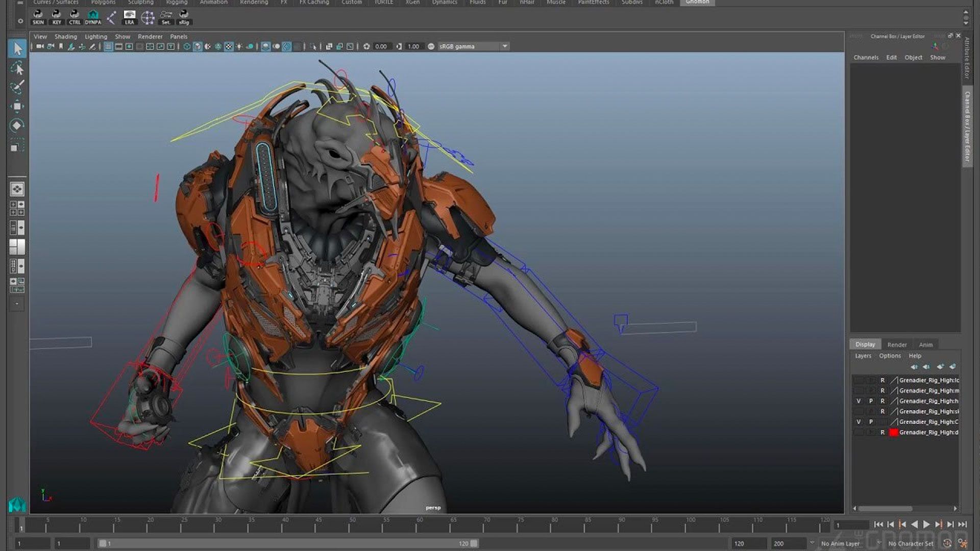980x551 pixels.
Task: Click the red color swatch on Grenadier_Rig_High:d layer
Action: (x=894, y=432)
